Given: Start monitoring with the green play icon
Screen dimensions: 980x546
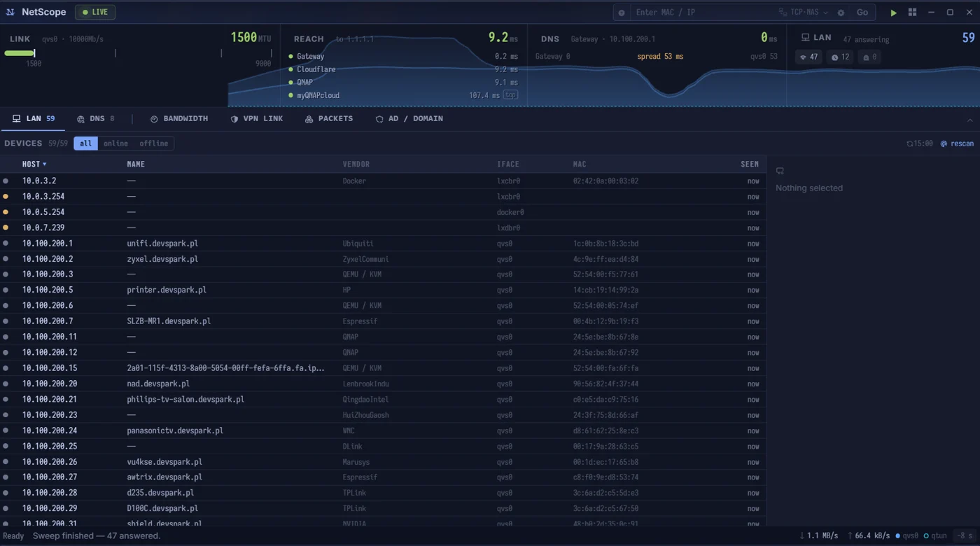Looking at the screenshot, I should point(893,13).
